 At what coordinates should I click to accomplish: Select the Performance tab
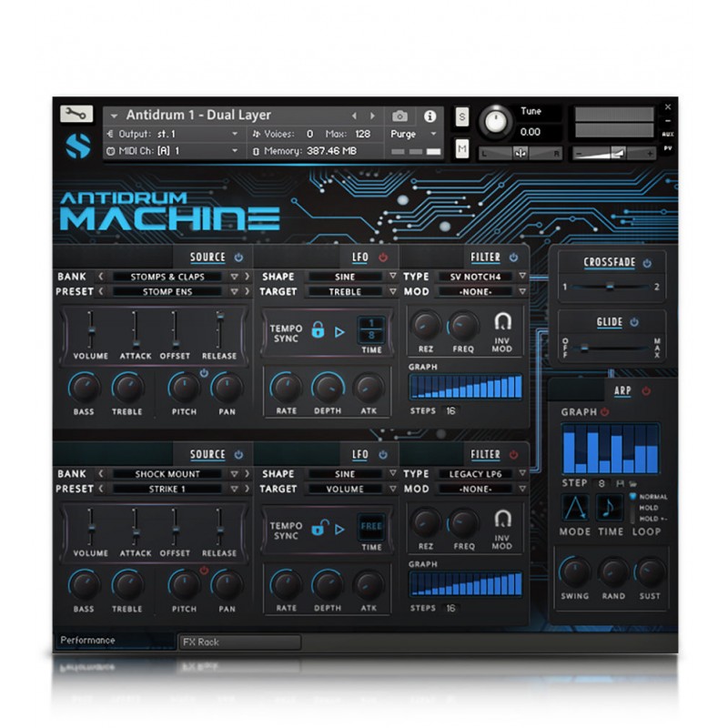point(114,641)
